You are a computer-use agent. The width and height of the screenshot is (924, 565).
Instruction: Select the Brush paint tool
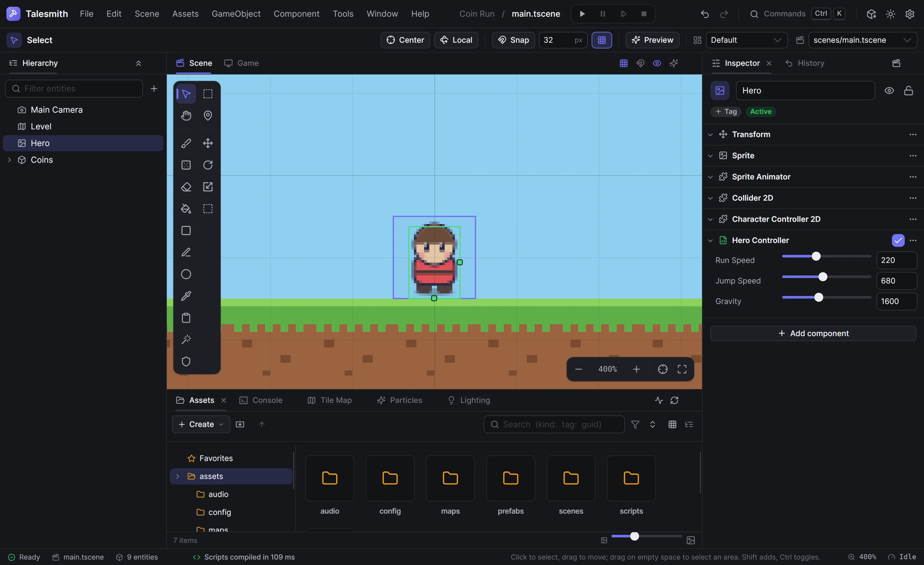click(186, 143)
